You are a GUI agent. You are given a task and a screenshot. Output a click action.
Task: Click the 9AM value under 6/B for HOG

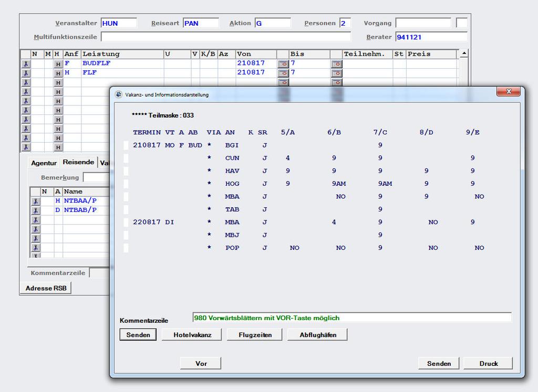coord(339,184)
